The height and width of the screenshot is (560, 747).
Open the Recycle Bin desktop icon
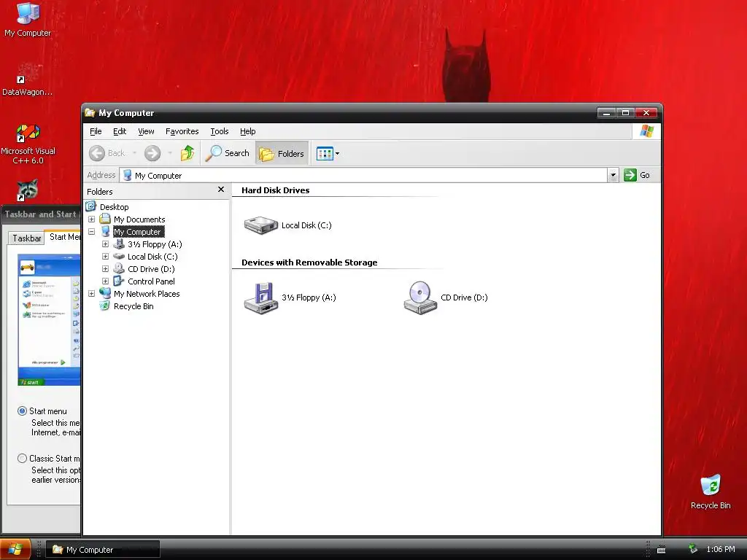711,492
